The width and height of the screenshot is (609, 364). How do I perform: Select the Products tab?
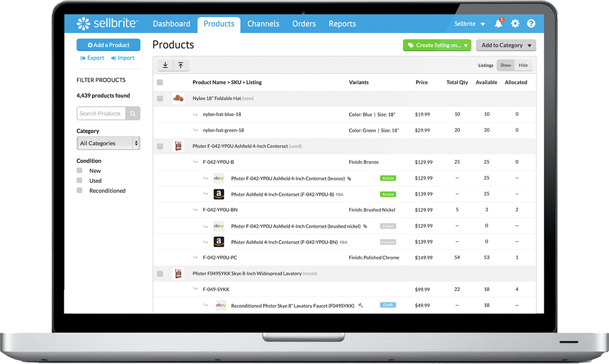[219, 24]
